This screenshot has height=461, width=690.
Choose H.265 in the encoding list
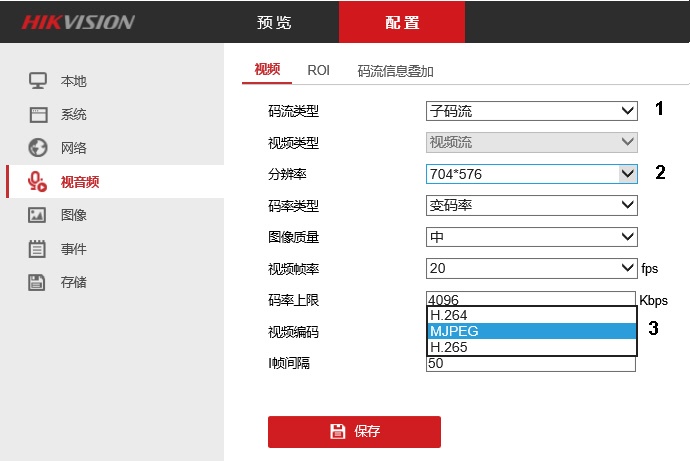tap(531, 347)
